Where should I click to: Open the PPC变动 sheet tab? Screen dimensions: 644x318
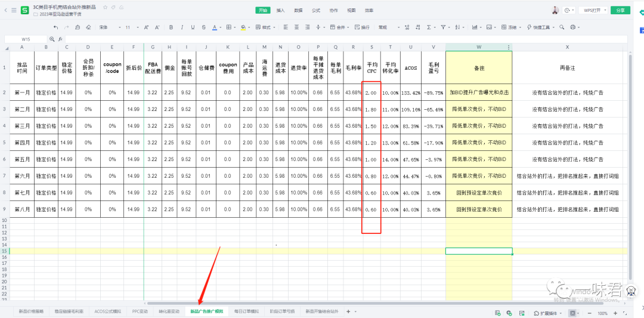(139, 312)
